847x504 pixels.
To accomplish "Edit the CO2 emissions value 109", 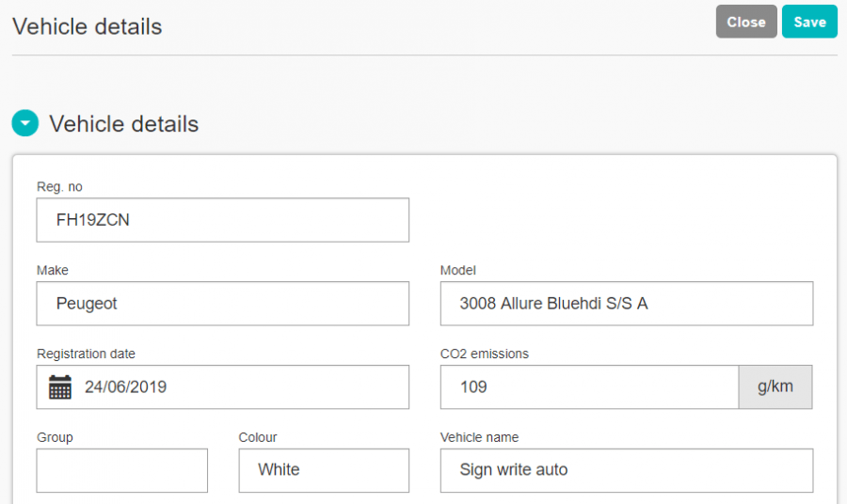I will (x=589, y=386).
